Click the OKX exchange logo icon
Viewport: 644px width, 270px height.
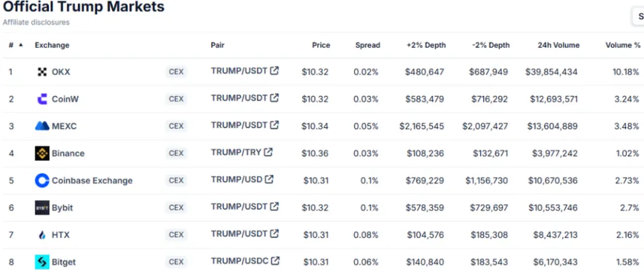point(42,72)
